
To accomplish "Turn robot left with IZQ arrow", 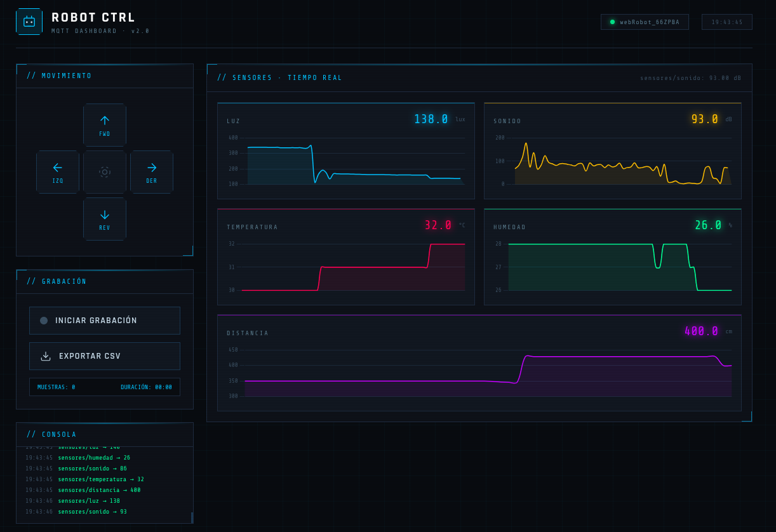I will (x=58, y=172).
